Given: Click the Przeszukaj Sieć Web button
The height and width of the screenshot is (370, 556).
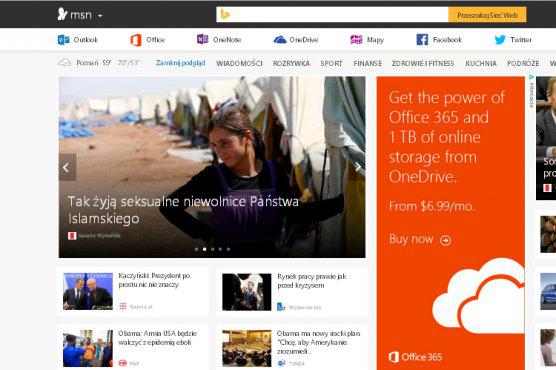Looking at the screenshot, I should click(x=487, y=15).
